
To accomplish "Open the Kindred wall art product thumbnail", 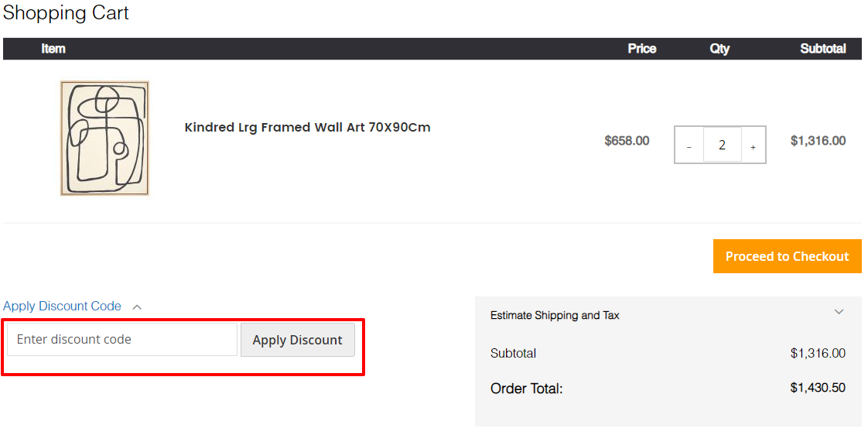I will [104, 138].
